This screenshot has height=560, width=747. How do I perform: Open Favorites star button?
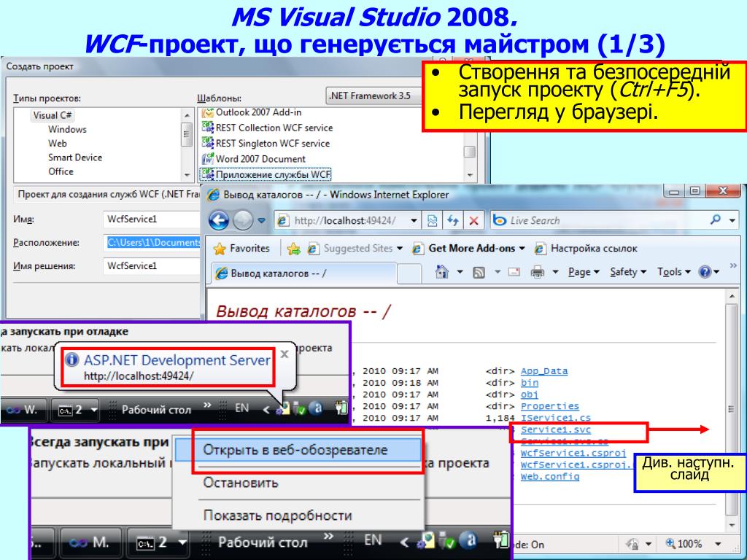point(241,248)
